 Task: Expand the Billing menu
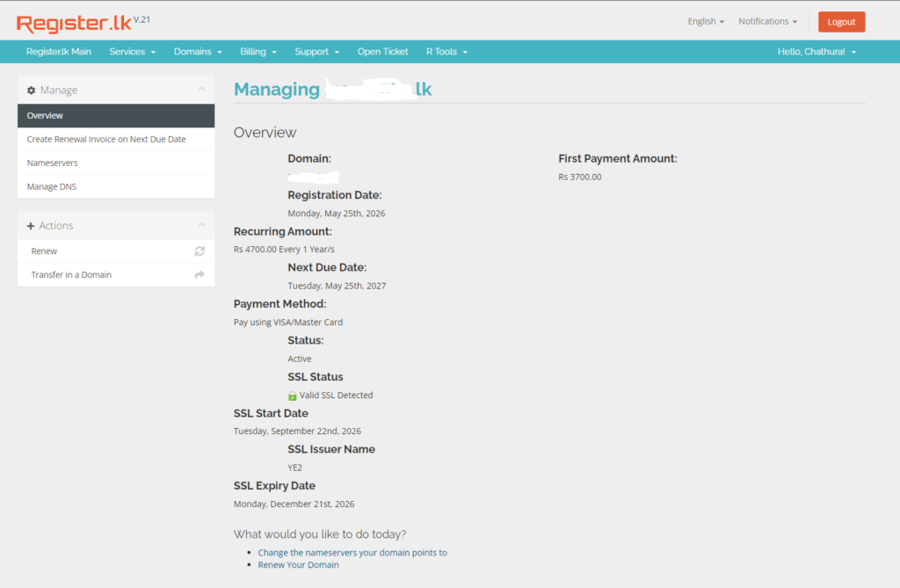tap(258, 52)
